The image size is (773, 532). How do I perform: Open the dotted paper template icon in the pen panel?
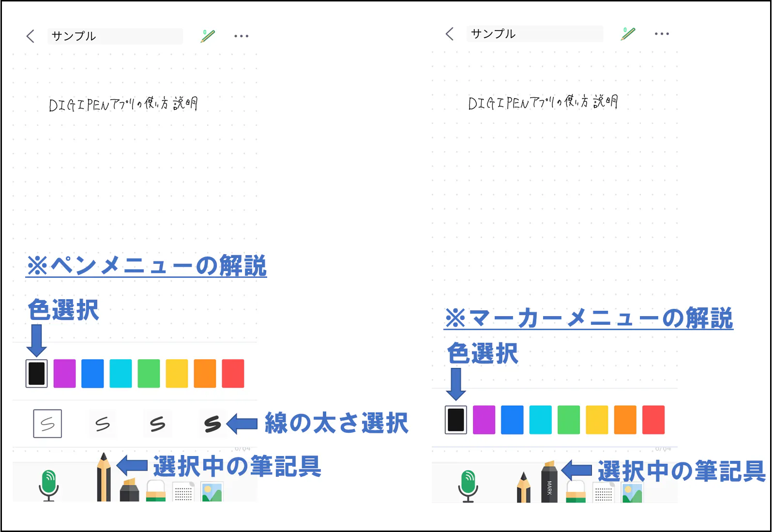[183, 492]
